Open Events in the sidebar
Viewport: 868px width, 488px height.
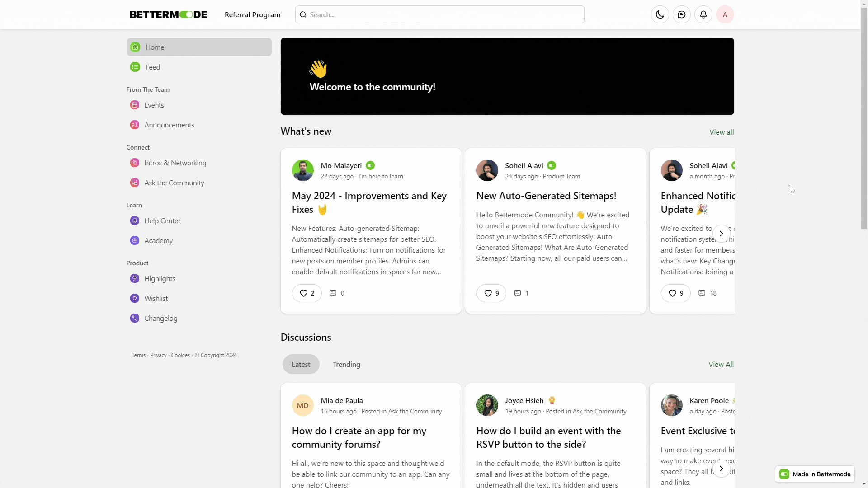point(154,105)
